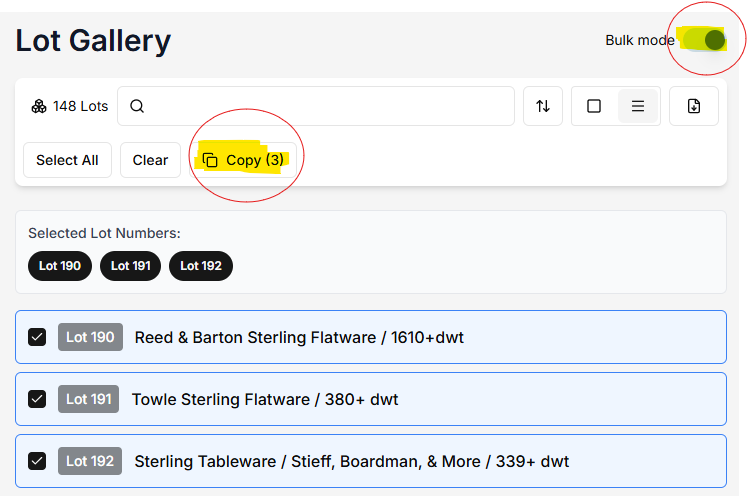Click the search magnifier icon

pyautogui.click(x=138, y=106)
